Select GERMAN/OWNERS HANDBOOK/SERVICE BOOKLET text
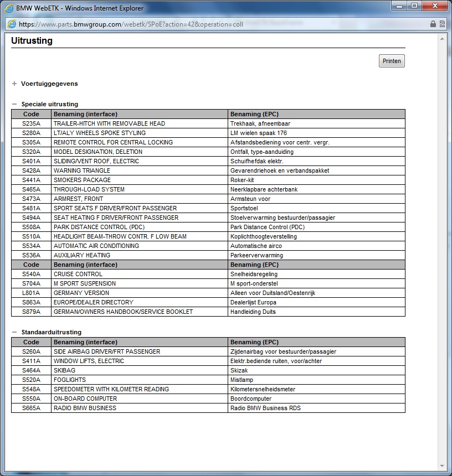The image size is (452, 476). coord(124,312)
